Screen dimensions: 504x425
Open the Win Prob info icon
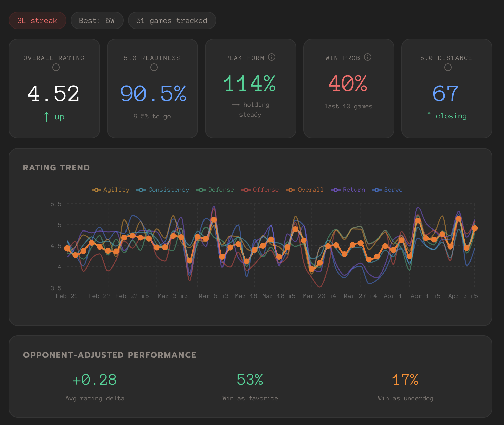(368, 57)
